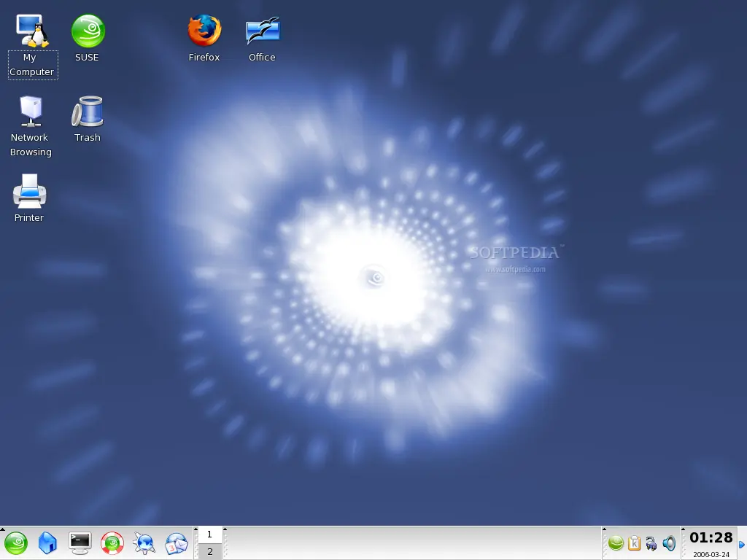
Task: Open the Trash desktop icon
Action: [88, 112]
